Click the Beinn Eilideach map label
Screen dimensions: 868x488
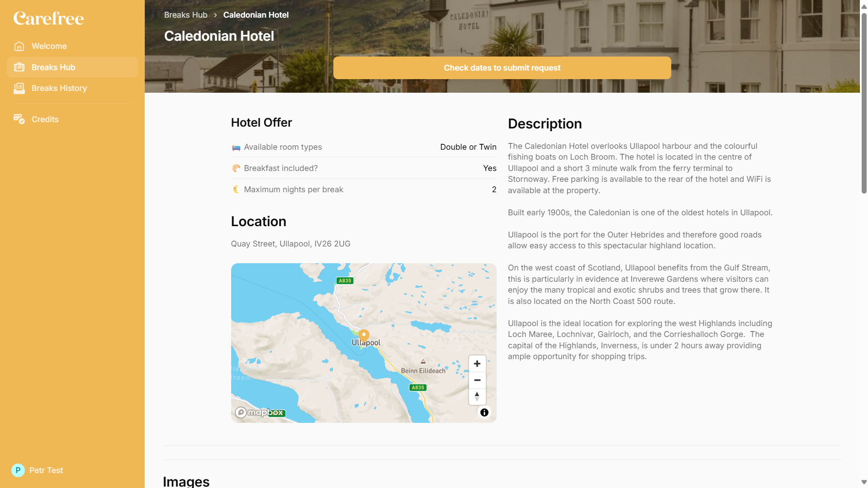pos(423,371)
